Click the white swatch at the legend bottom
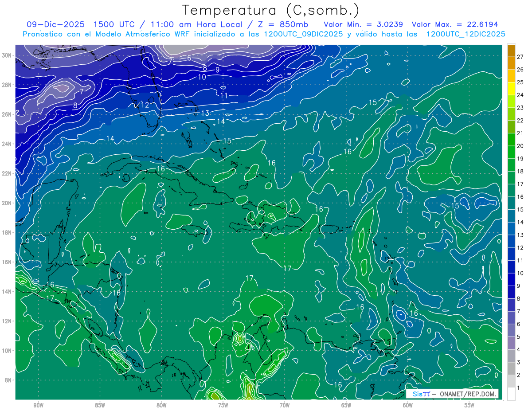The height and width of the screenshot is (411, 532). coord(511,394)
